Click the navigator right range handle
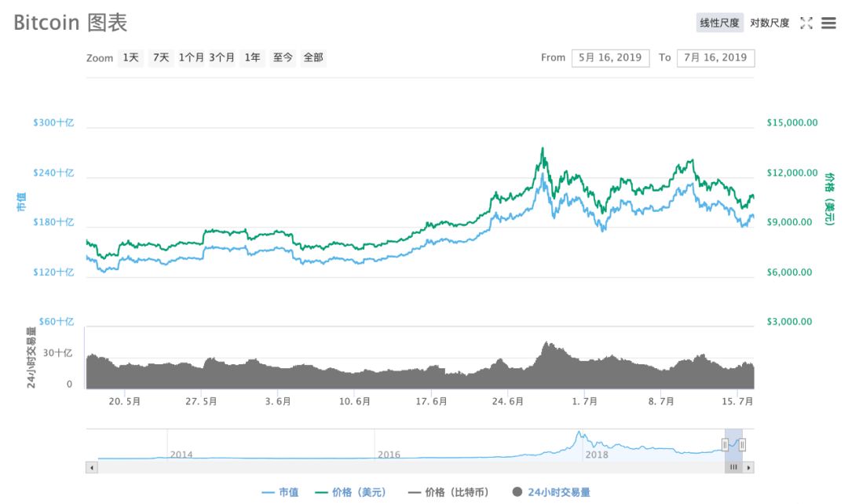Screen dimensions: 848x504 742,445
